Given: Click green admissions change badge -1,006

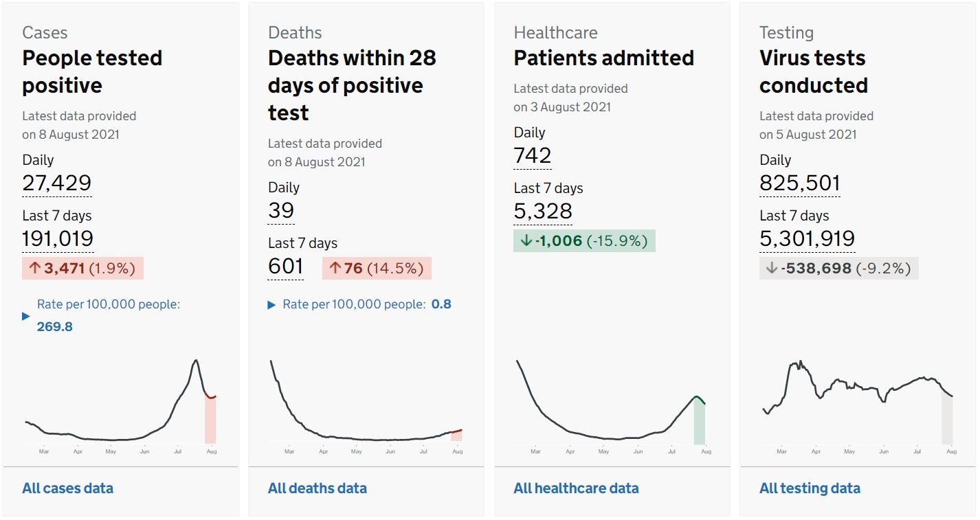Looking at the screenshot, I should click(x=584, y=241).
